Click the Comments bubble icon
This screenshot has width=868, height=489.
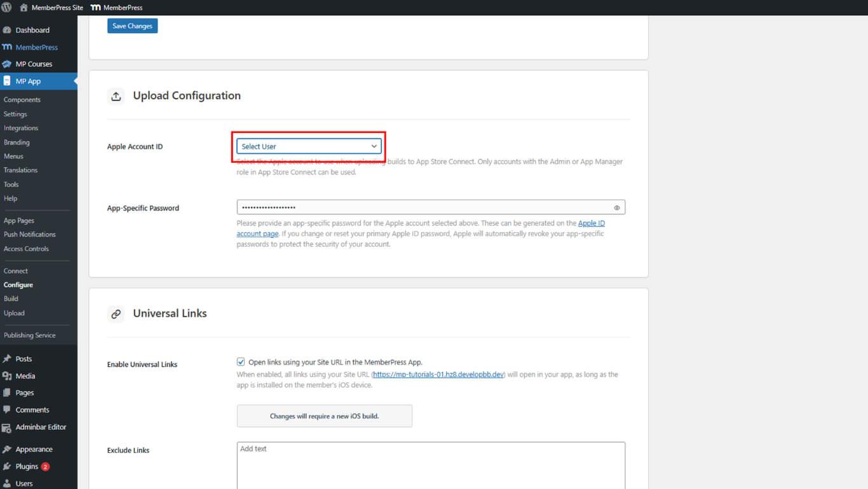7,410
